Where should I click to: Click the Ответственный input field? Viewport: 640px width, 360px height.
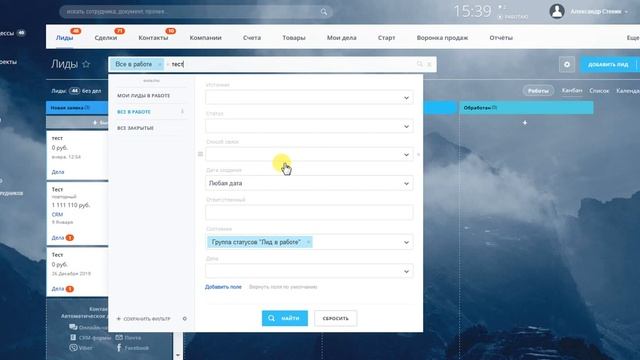[309, 213]
